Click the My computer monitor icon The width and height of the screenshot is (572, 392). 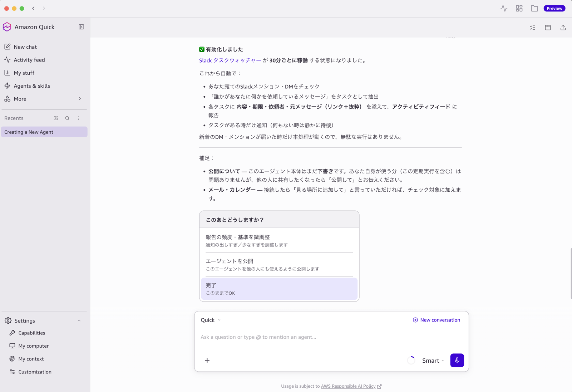(13, 346)
